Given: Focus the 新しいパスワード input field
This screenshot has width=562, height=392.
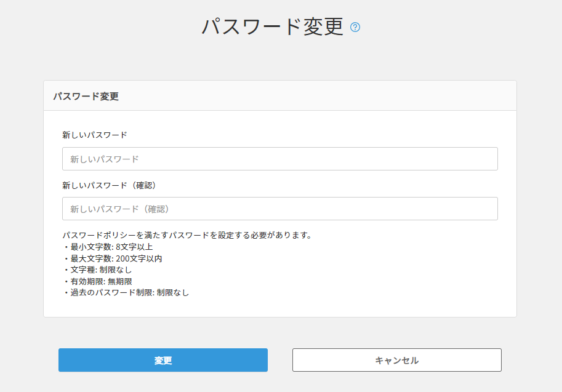Looking at the screenshot, I should click(280, 159).
